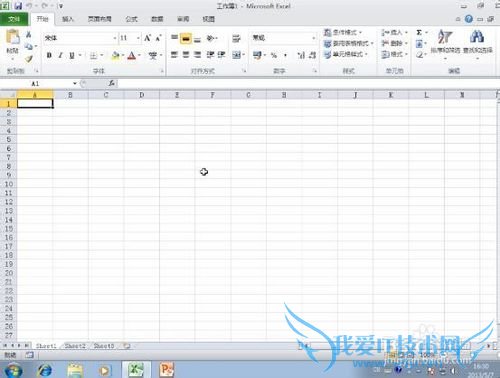Switch to the Insert tab
500x378 pixels.
pos(68,19)
